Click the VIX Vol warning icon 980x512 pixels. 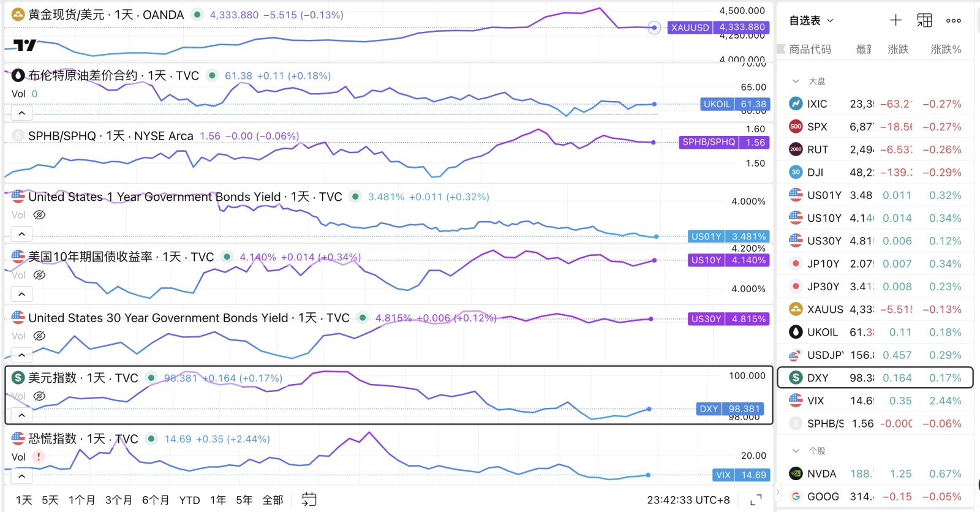coord(39,457)
